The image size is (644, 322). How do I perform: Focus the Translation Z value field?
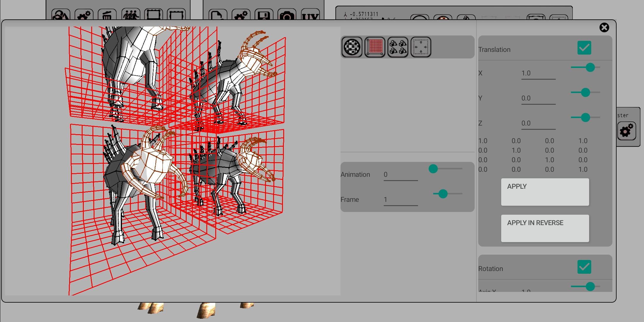tap(538, 123)
